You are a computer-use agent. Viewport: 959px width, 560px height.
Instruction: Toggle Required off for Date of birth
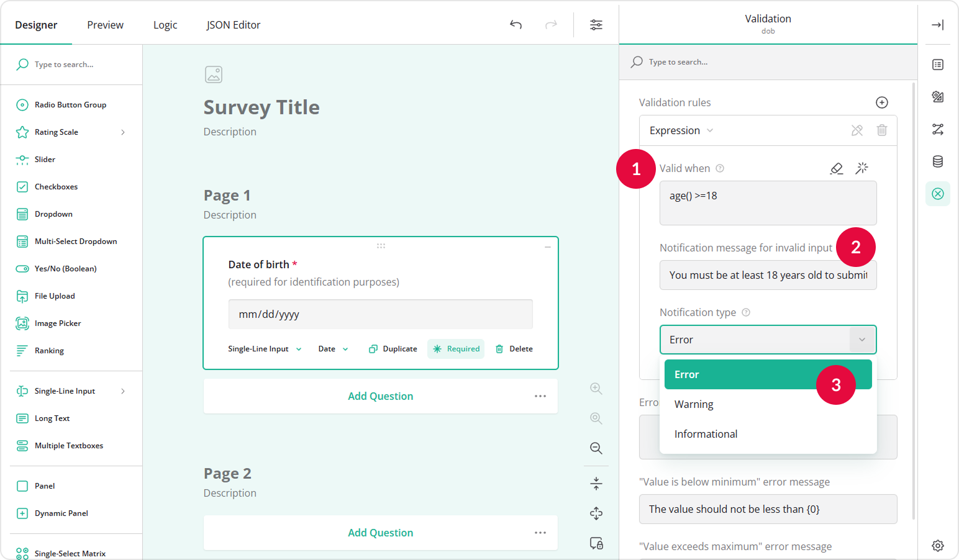tap(456, 348)
